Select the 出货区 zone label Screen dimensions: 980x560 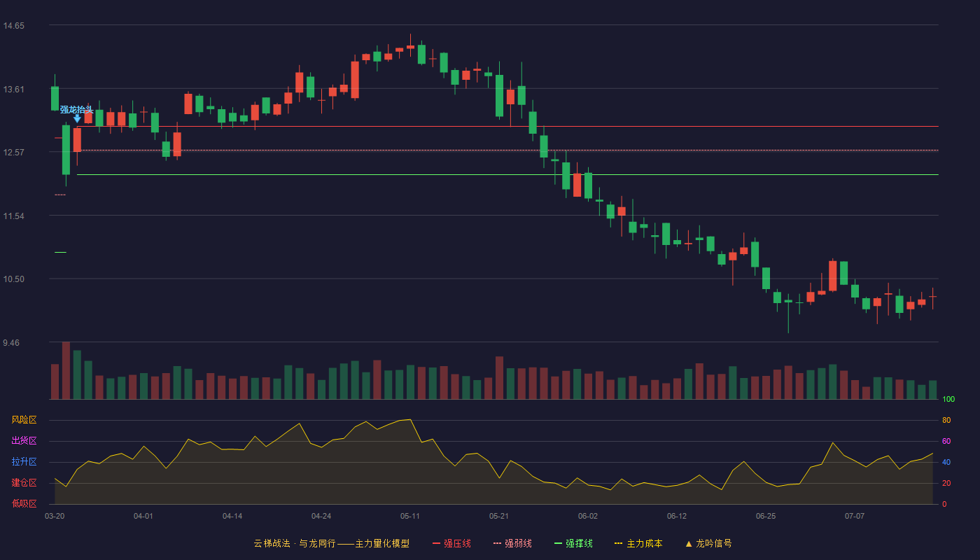click(24, 441)
